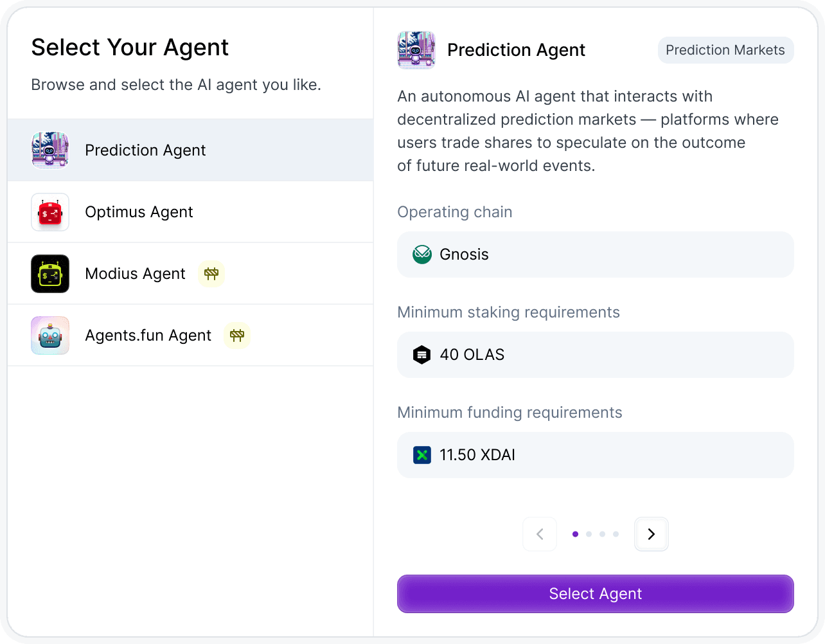Click the 11.50 XDAI funding field

pos(595,455)
